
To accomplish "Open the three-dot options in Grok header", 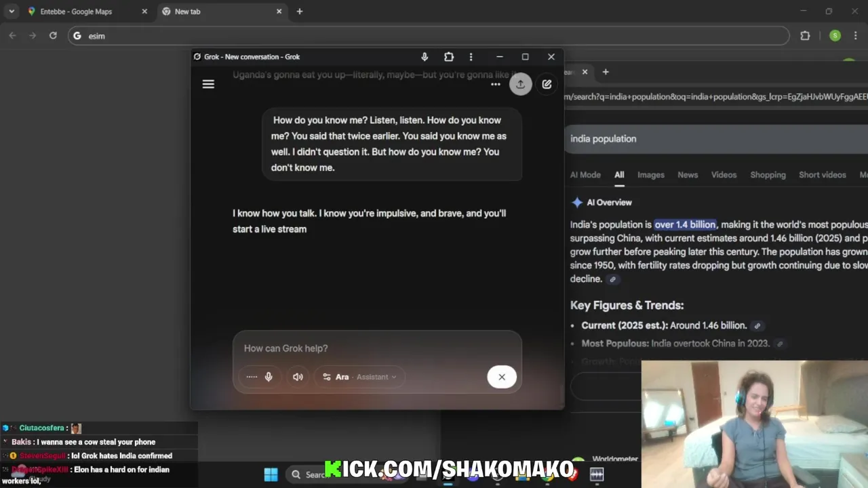I will pyautogui.click(x=496, y=84).
